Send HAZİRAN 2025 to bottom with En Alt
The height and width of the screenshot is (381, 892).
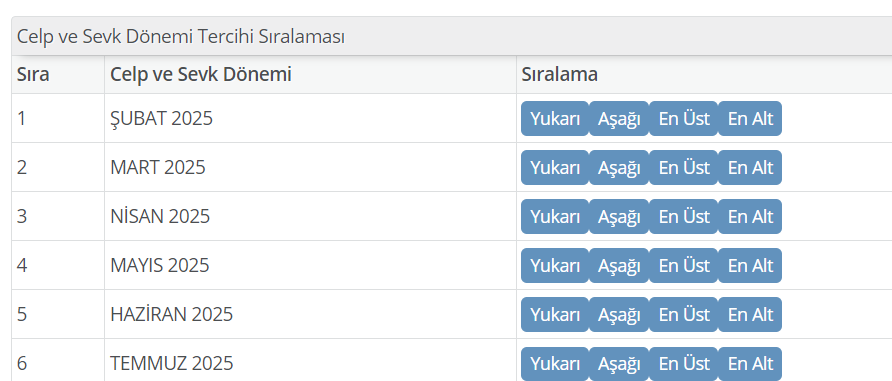[x=750, y=314]
